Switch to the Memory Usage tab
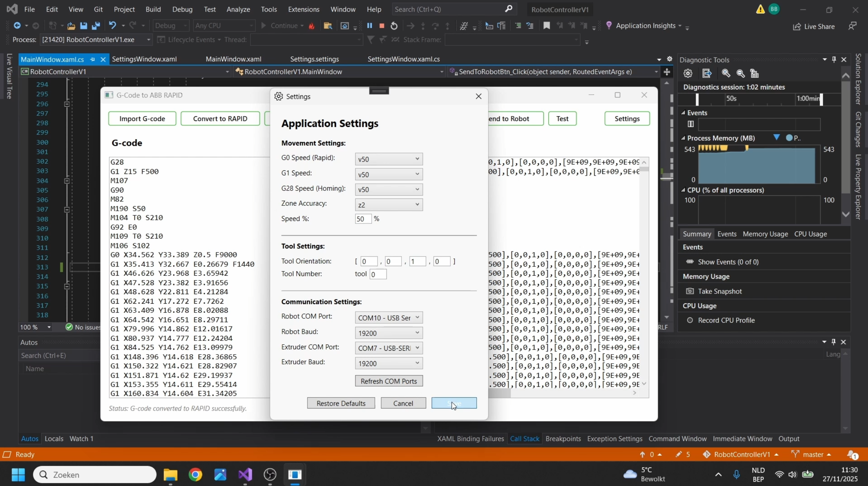Screen dimensions: 868x486 coord(765,234)
